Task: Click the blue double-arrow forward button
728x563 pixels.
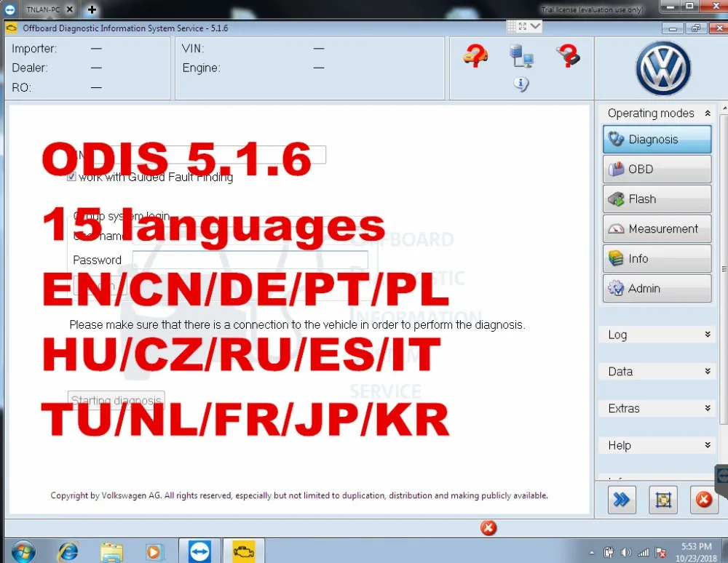Action: (x=622, y=500)
